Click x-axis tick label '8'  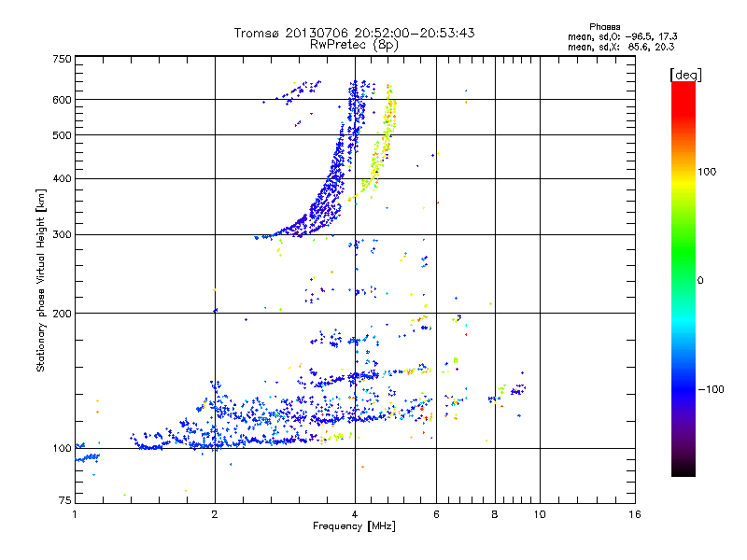(495, 514)
